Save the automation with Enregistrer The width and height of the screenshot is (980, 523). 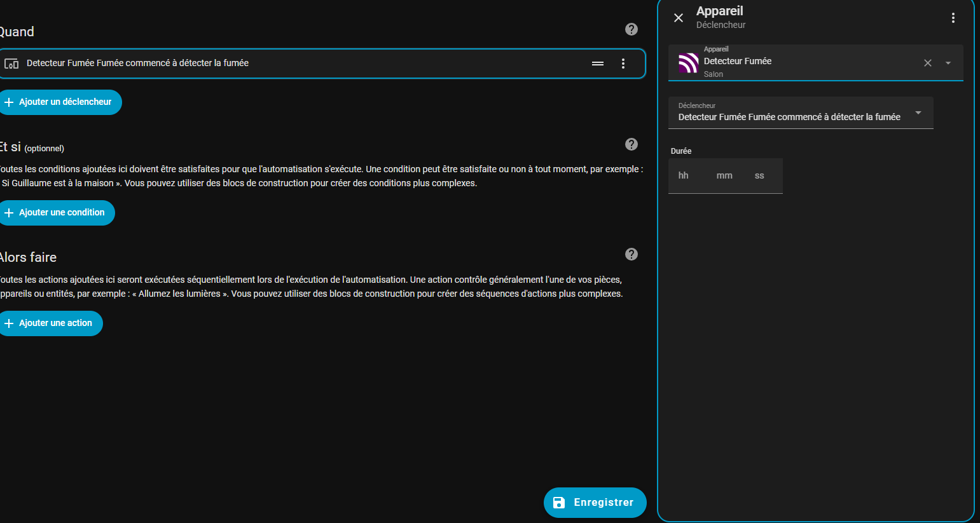tap(595, 503)
